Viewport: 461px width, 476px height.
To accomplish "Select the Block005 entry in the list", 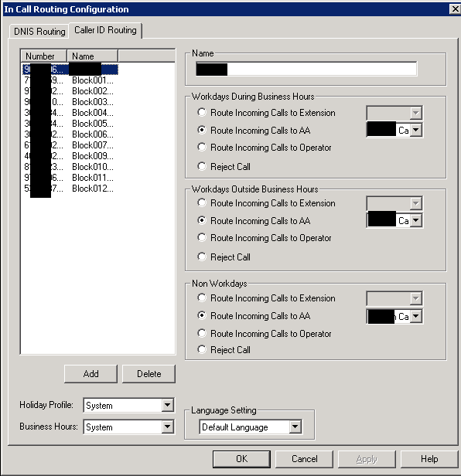I will pos(70,124).
